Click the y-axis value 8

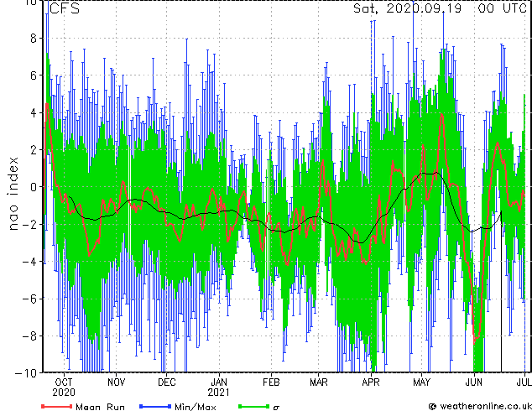pos(34,39)
